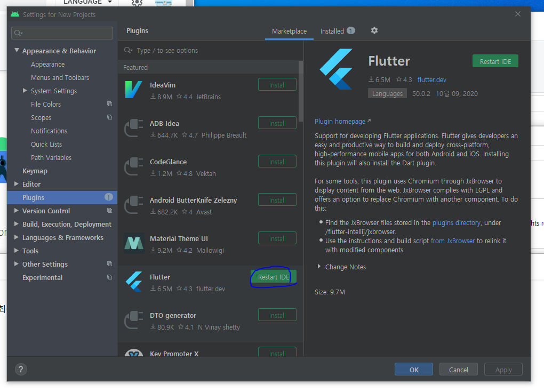
Task: Click the Experimental project-level icon
Action: (x=110, y=277)
